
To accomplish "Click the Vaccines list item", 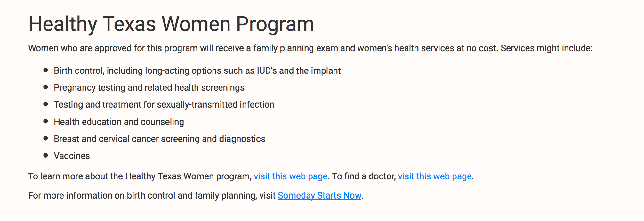I will (72, 156).
